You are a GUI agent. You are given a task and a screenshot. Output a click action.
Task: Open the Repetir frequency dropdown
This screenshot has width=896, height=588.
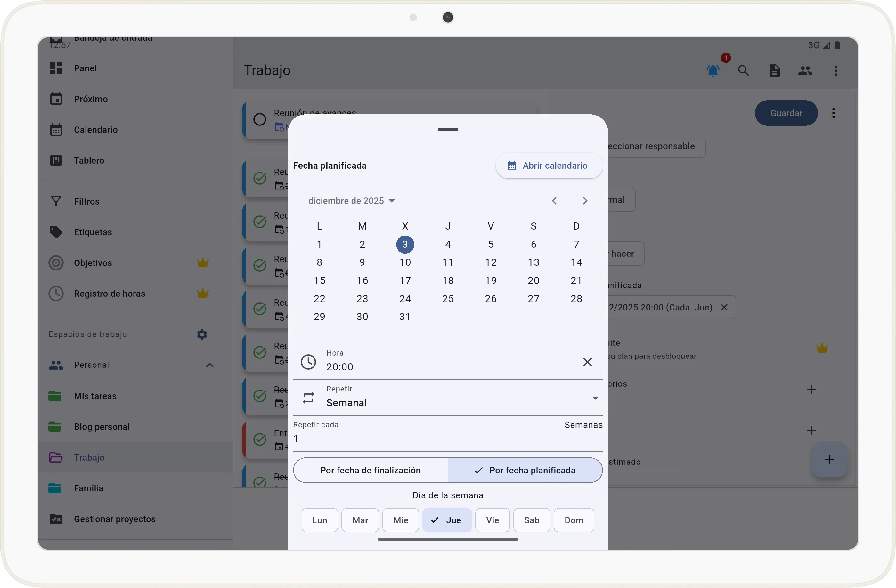pyautogui.click(x=595, y=398)
